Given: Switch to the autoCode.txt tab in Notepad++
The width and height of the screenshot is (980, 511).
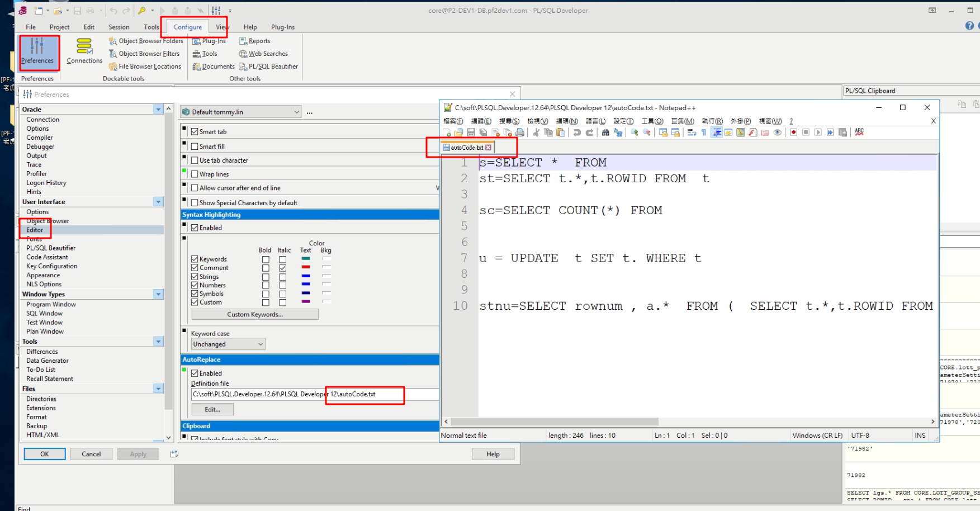Looking at the screenshot, I should (x=467, y=148).
